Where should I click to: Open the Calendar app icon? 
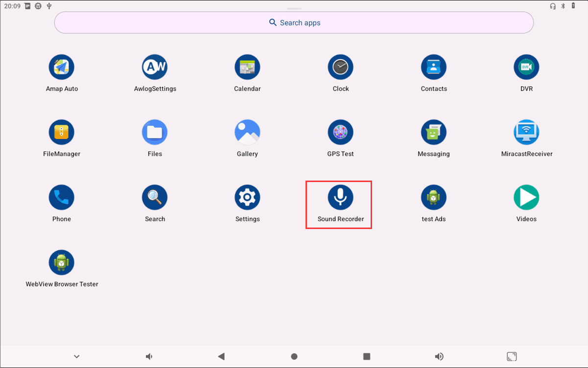pos(247,67)
